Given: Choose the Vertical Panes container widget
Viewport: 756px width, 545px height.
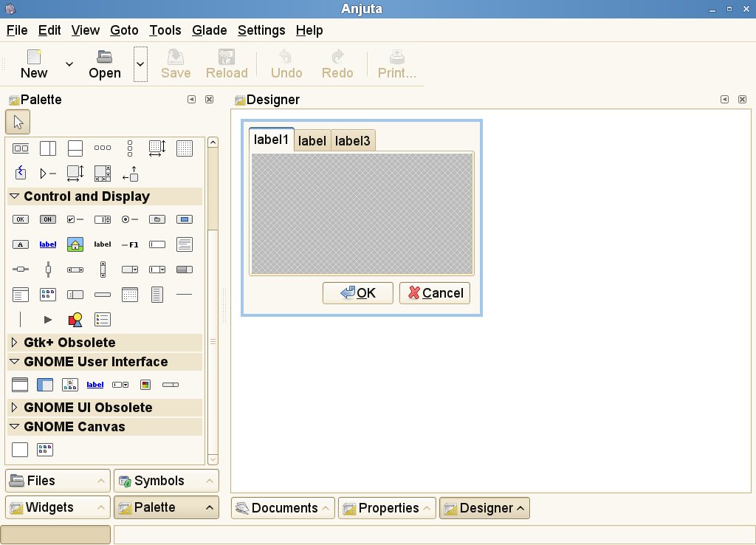Looking at the screenshot, I should (x=75, y=148).
